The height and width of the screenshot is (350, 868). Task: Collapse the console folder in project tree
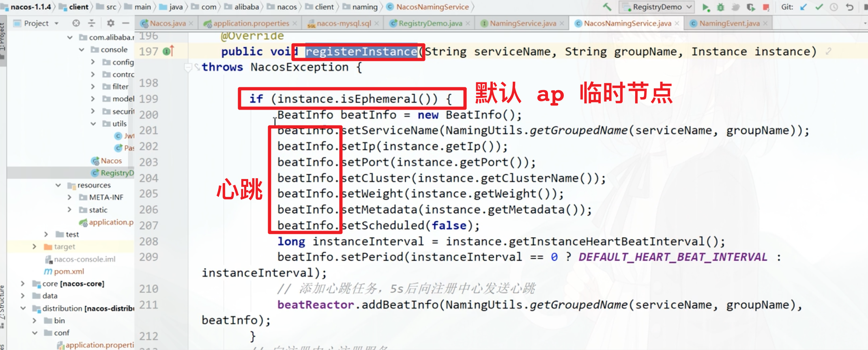tap(82, 50)
